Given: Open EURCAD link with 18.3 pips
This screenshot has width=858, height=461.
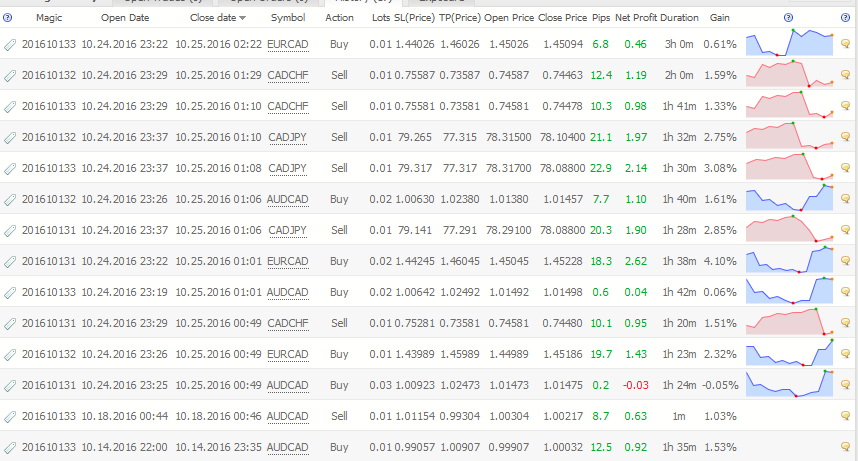Looking at the screenshot, I should click(288, 262).
